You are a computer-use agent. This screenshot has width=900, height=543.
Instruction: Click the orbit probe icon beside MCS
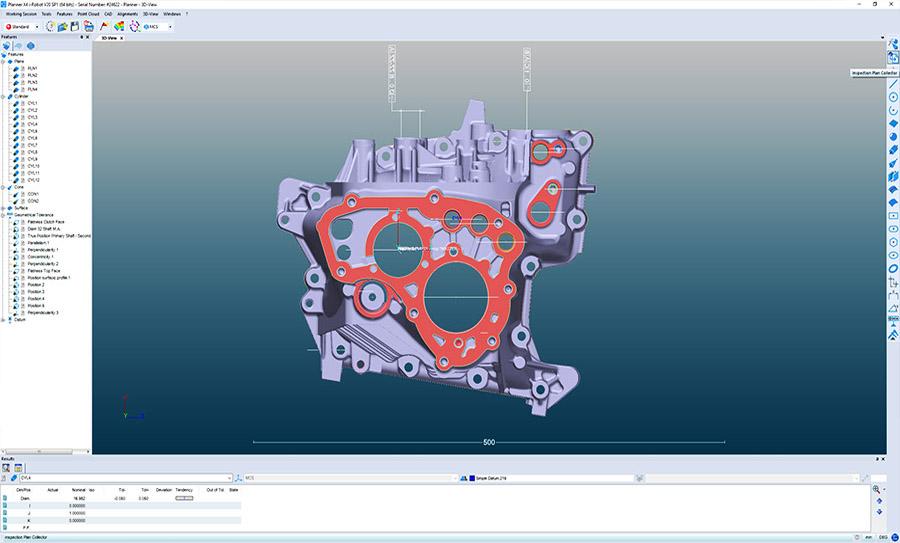(x=134, y=26)
